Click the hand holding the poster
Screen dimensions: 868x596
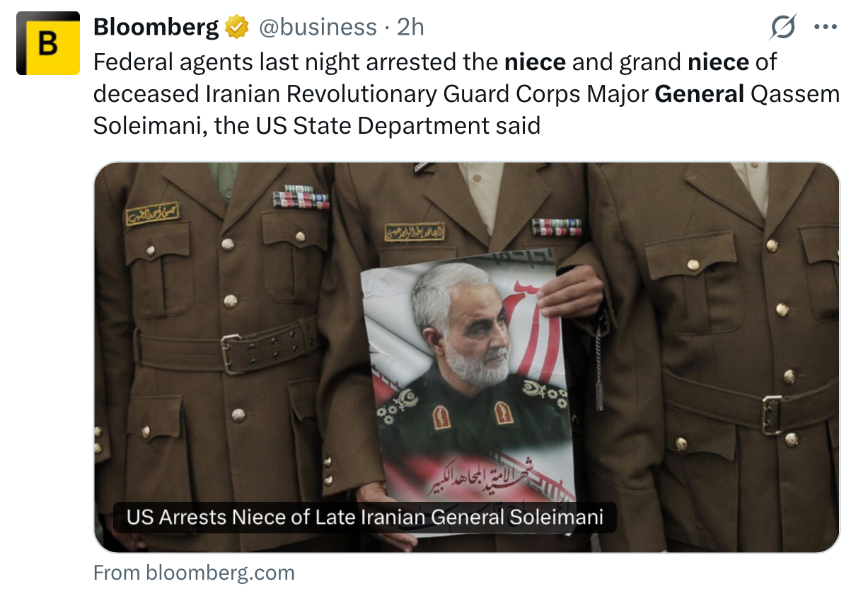click(x=571, y=290)
